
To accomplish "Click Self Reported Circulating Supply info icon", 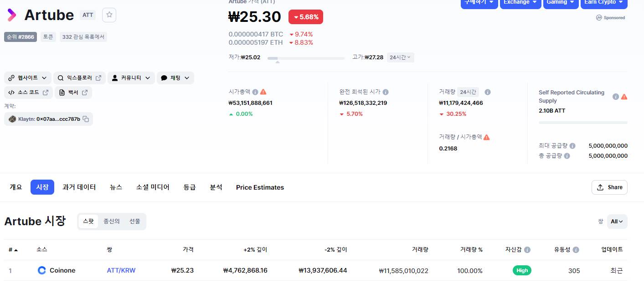I will pyautogui.click(x=616, y=97).
